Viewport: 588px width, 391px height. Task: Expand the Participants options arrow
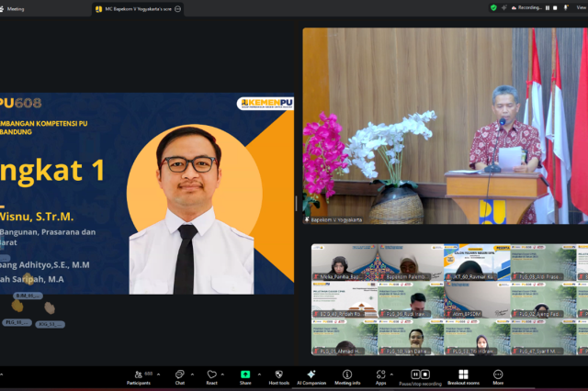[x=158, y=374]
